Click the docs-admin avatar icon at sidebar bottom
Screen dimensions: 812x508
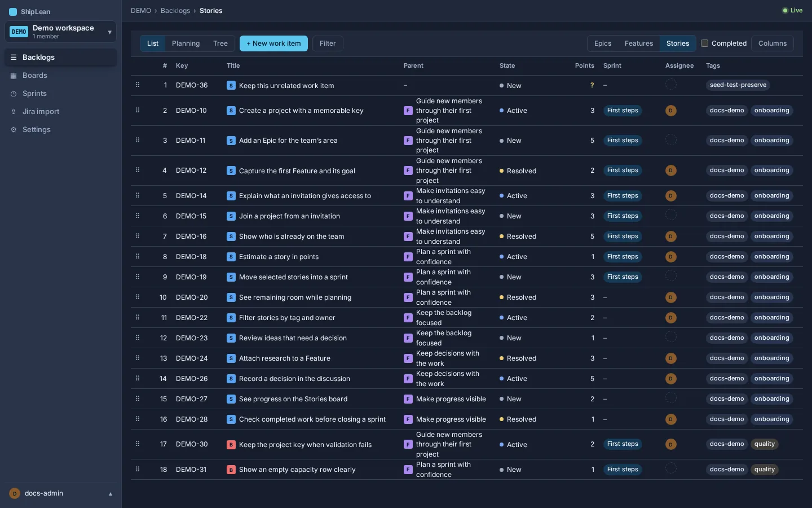pos(15,493)
